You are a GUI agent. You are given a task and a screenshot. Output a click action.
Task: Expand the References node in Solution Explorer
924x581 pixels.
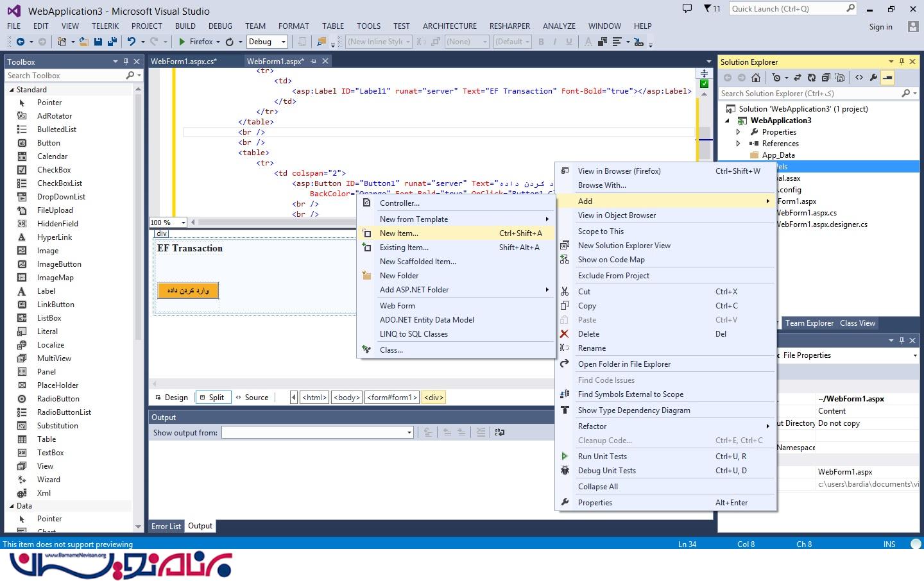(738, 144)
